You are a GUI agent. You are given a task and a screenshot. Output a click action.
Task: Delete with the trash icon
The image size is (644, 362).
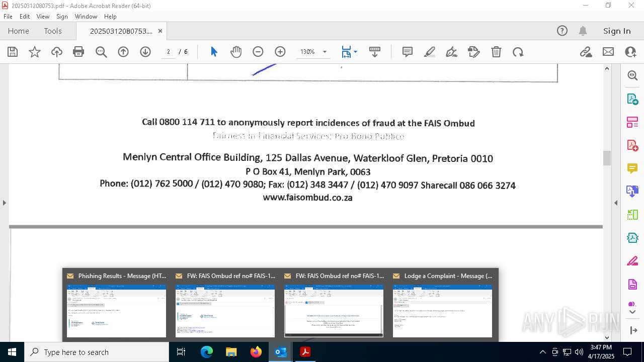(x=496, y=52)
